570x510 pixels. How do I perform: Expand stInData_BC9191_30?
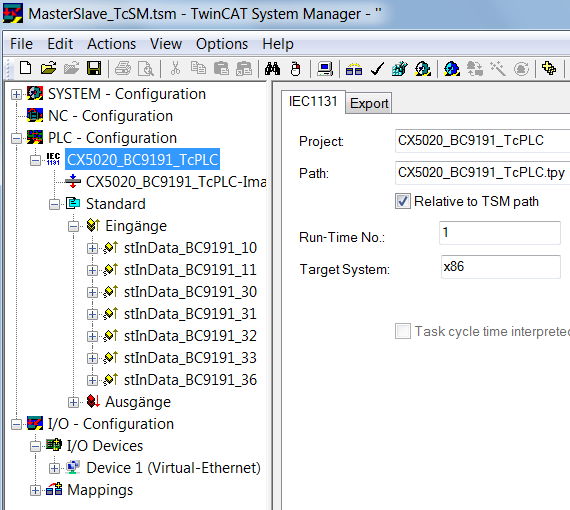92,292
